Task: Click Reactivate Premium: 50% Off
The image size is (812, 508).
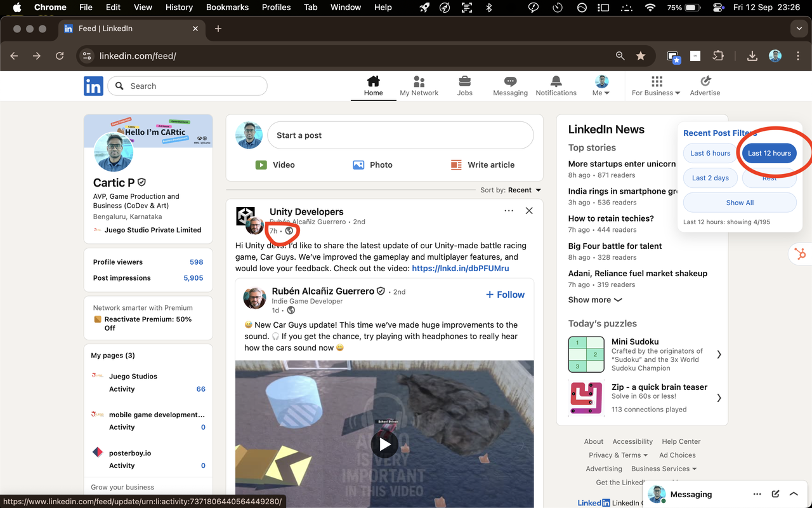Action: click(x=148, y=324)
